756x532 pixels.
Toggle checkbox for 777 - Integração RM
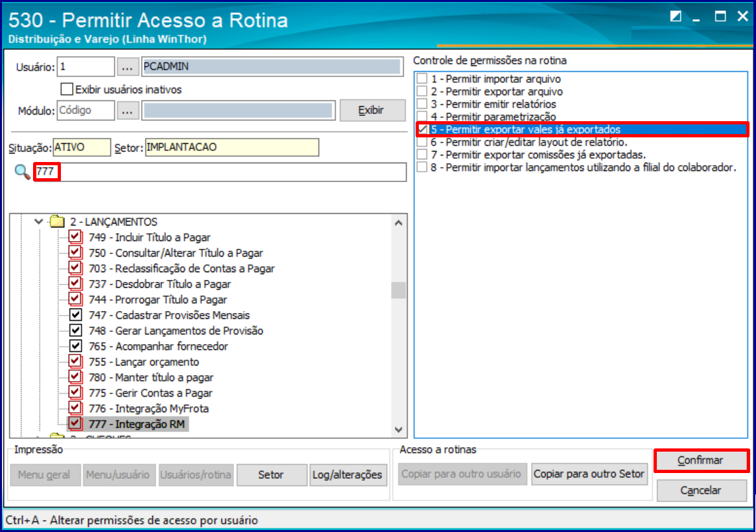[x=75, y=424]
